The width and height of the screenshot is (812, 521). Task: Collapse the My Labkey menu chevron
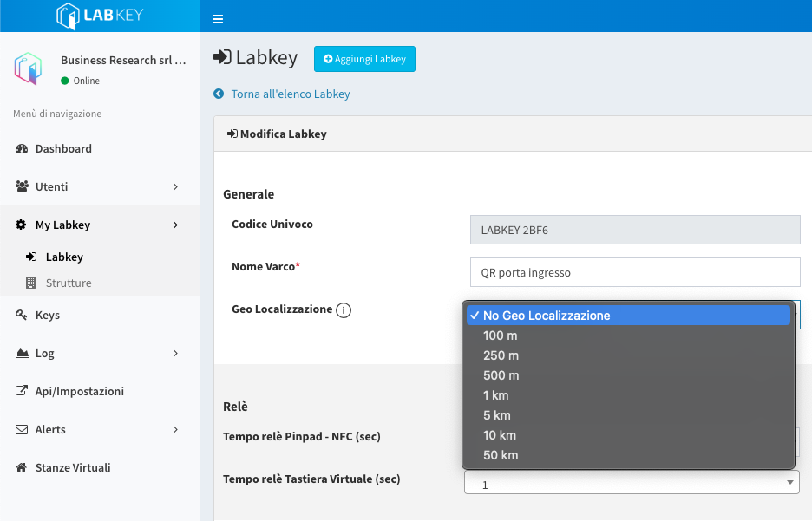(175, 225)
